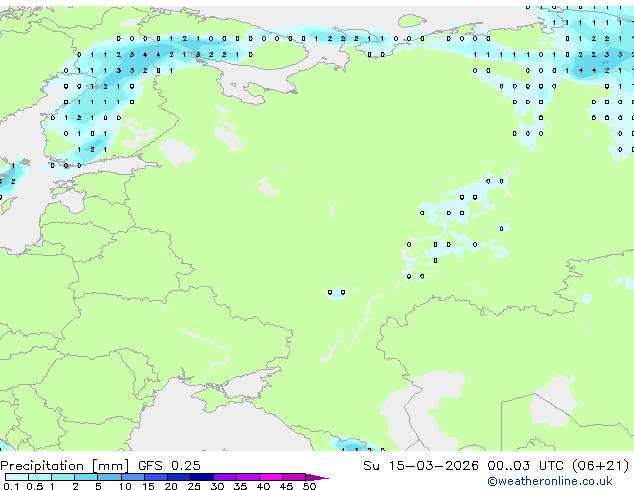The height and width of the screenshot is (490, 634).
Task: Click the '25' legend scale value
Action: (x=194, y=486)
